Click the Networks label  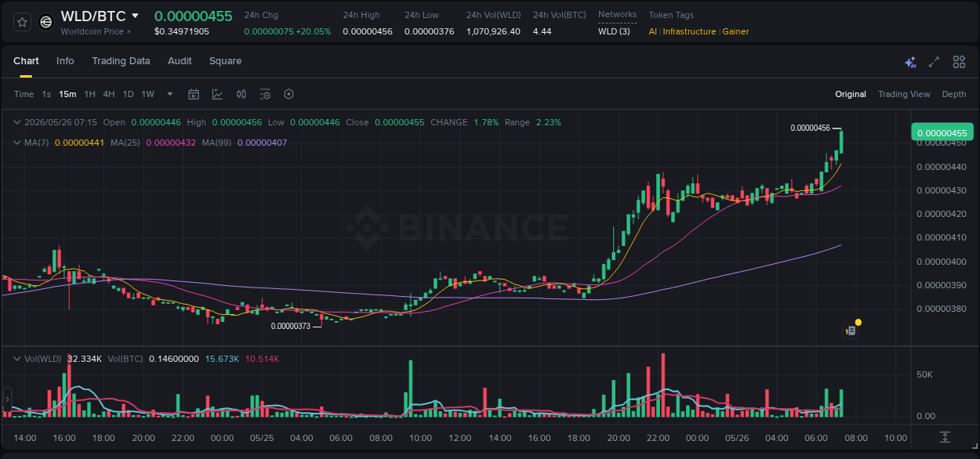617,14
